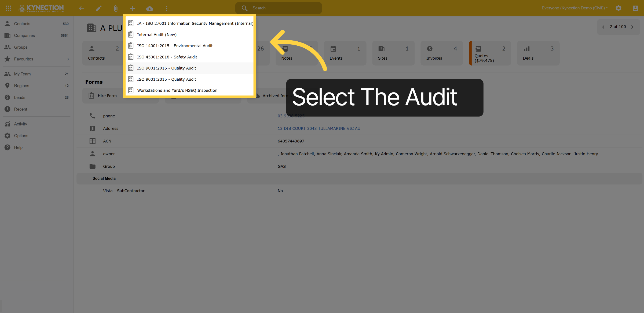Open Activity in the sidebar

[x=37, y=124]
